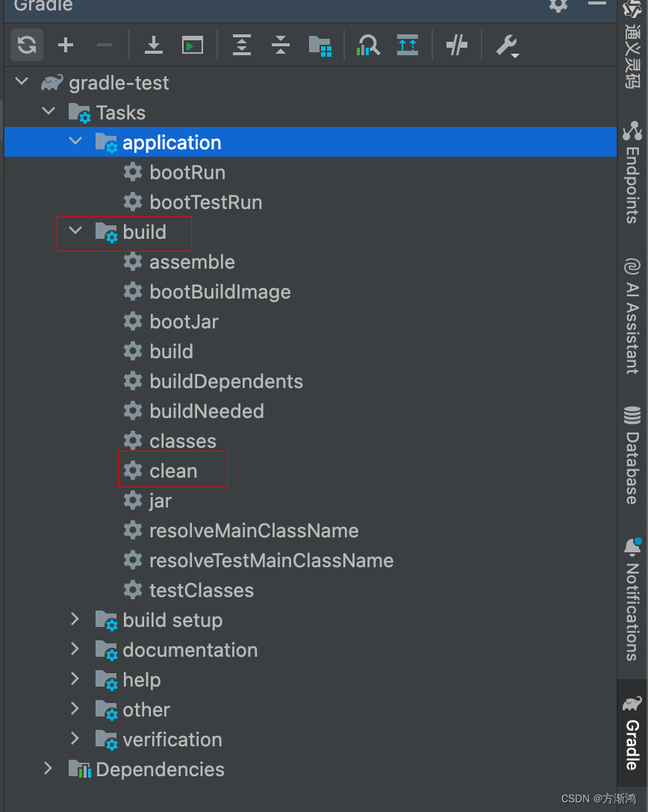The height and width of the screenshot is (812, 648).
Task: Open Gradle build tool settings wrench
Action: point(507,46)
